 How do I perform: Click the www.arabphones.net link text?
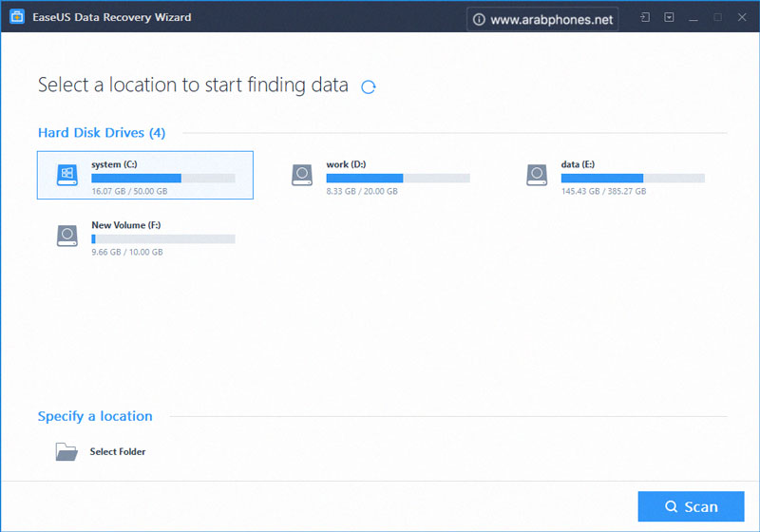(552, 19)
